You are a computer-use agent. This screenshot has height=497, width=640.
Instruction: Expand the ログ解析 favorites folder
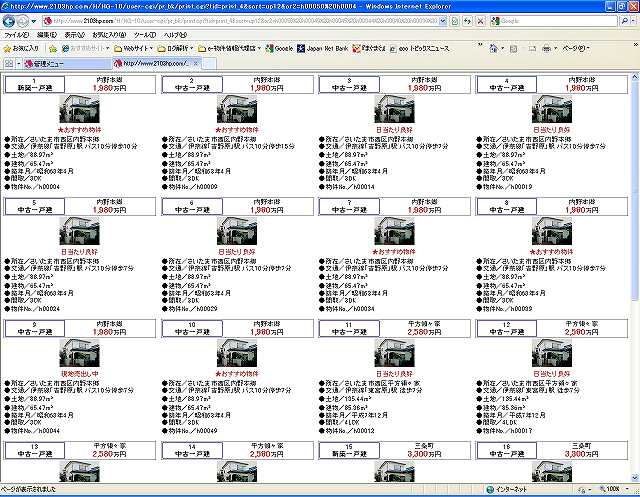[x=175, y=49]
